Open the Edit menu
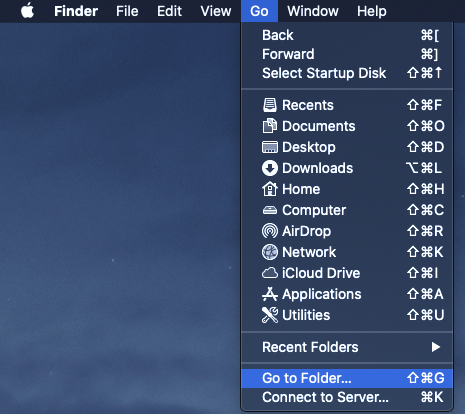This screenshot has width=465, height=414. (169, 11)
